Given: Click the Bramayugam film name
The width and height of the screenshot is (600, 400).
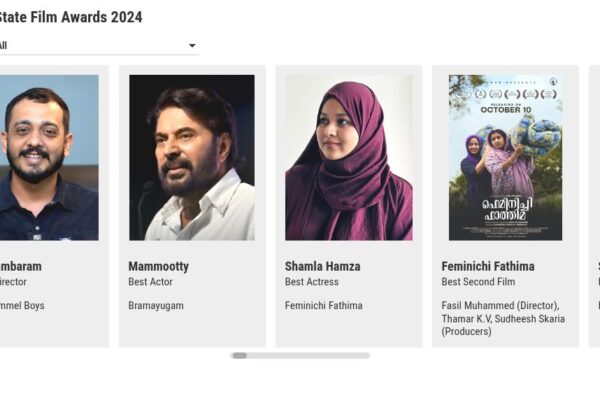Looking at the screenshot, I should point(156,306).
